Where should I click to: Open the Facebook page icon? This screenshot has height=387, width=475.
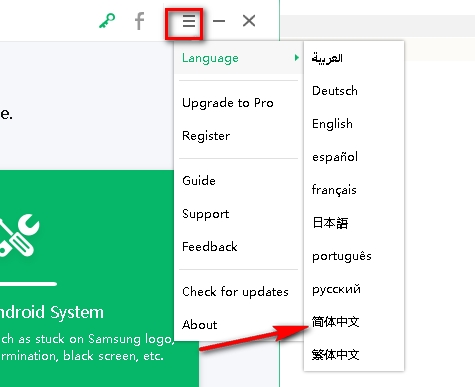coord(140,21)
